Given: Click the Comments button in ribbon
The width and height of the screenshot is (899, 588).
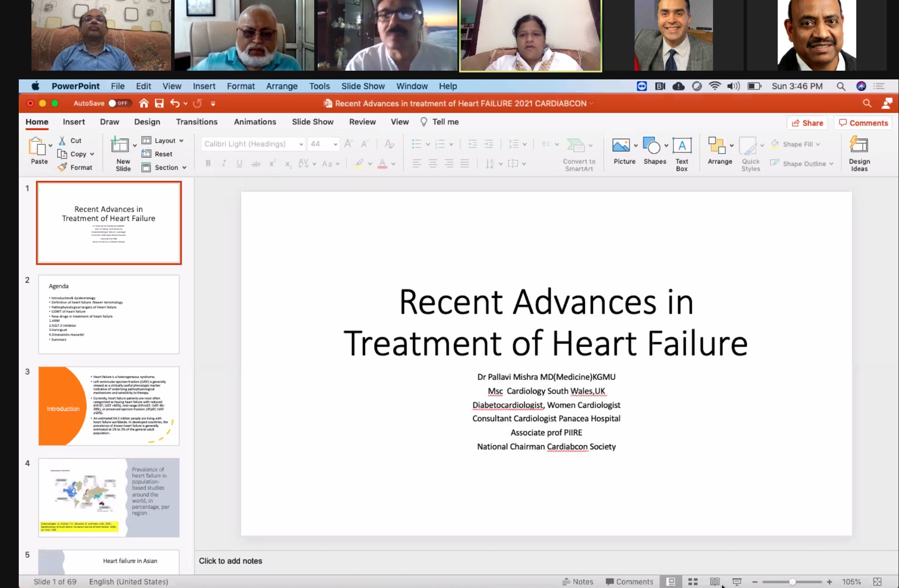Looking at the screenshot, I should pyautogui.click(x=863, y=123).
